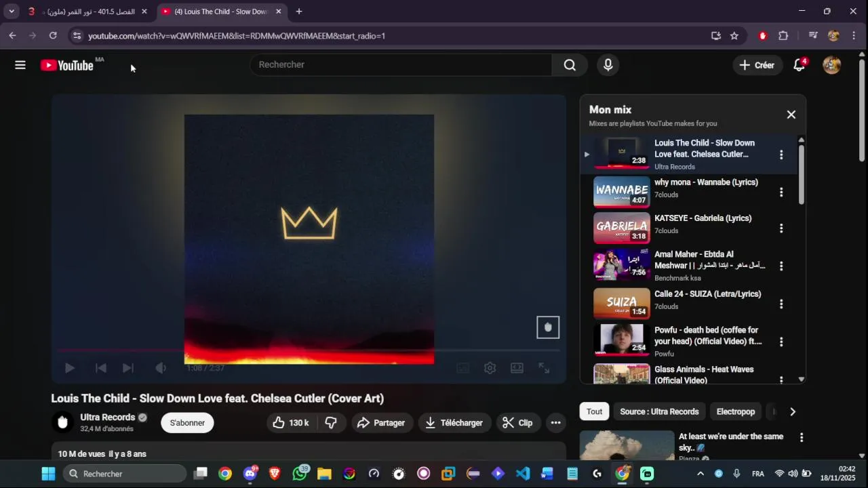Open 'At least we're under the same sky' video
This screenshot has width=868, height=488.
(731, 442)
